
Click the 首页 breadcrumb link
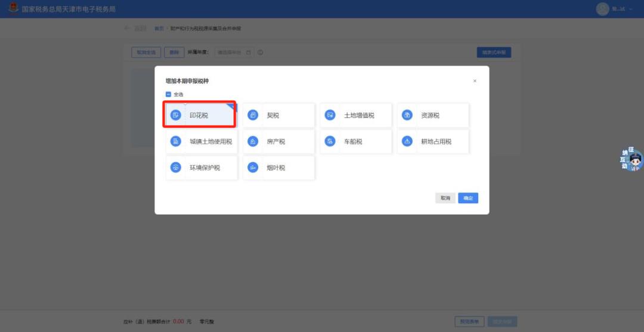(x=159, y=29)
